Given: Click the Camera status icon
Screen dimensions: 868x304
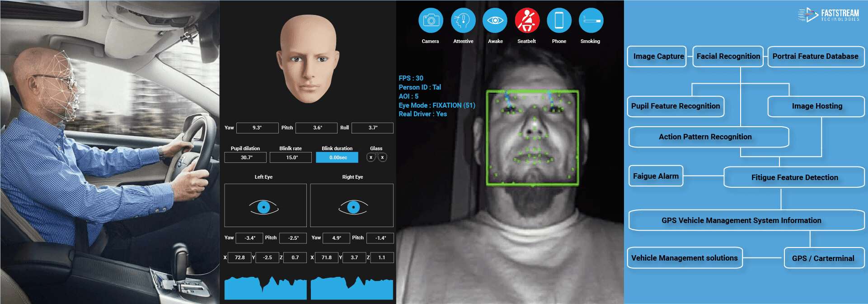Looking at the screenshot, I should pos(430,20).
